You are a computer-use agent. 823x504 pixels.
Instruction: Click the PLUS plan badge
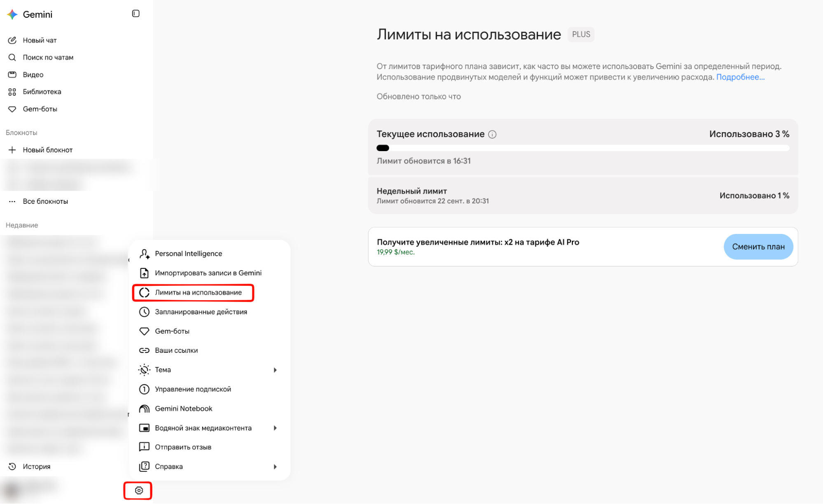click(x=581, y=35)
